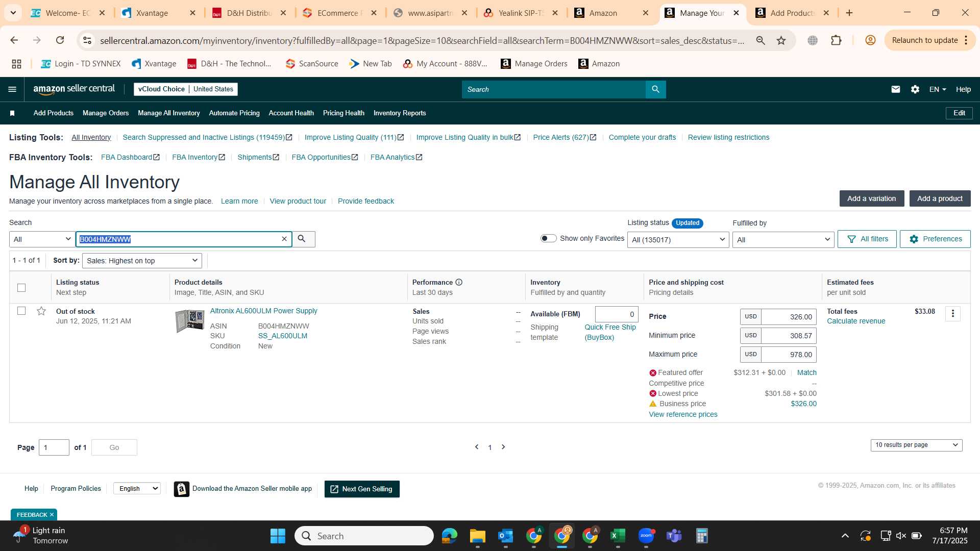980x551 pixels.
Task: Open the Chrome apps grid icon in the bookmarks bar
Action: point(16,64)
